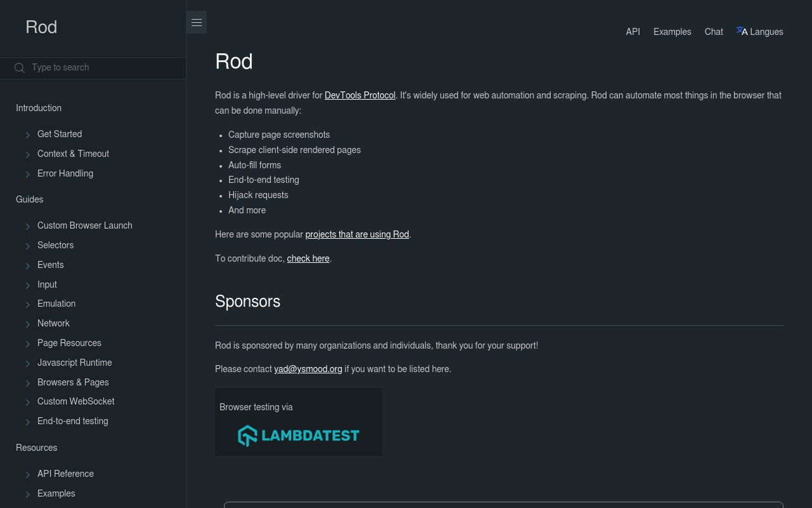Click the translate icon beside Langues
The image size is (812, 508).
[x=741, y=30]
